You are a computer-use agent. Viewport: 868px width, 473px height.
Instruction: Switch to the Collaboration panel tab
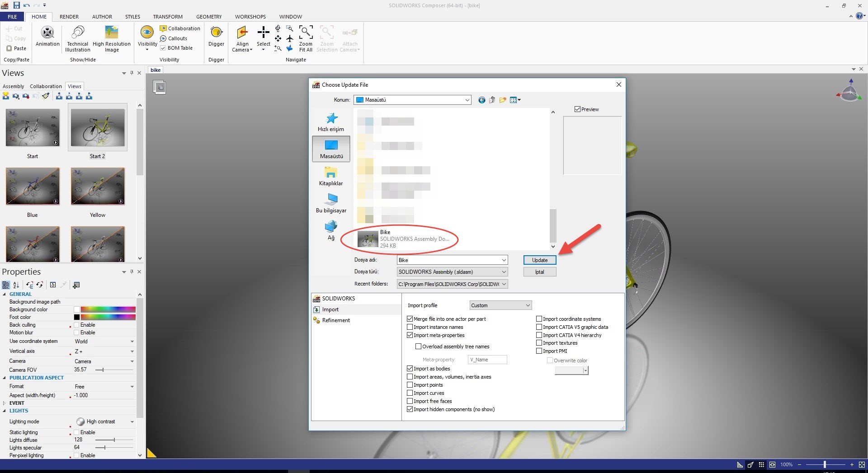[x=46, y=86]
